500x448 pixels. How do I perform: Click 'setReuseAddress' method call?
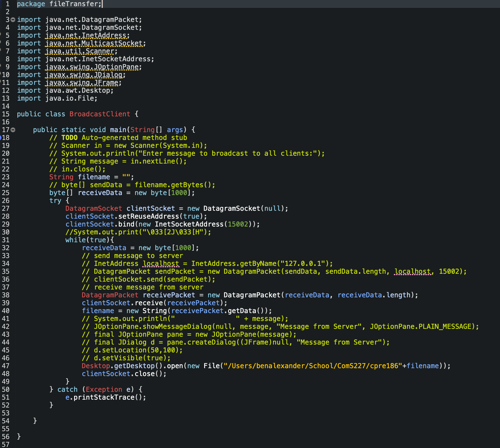coord(149,216)
